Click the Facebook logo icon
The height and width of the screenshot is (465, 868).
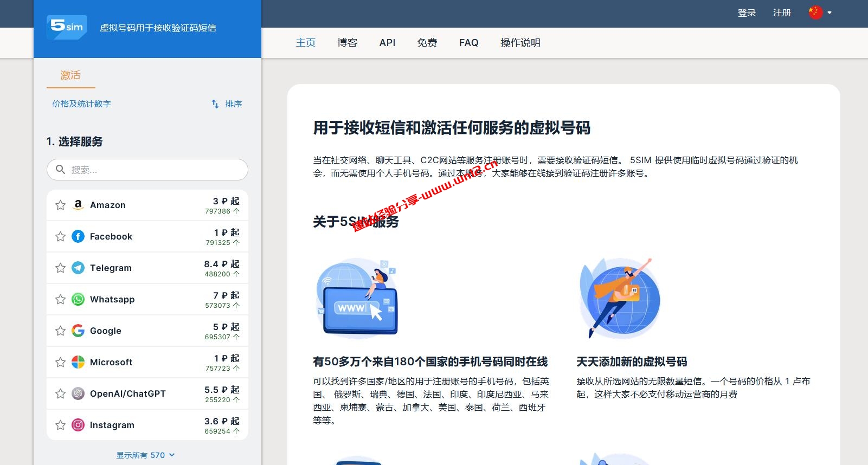coord(78,236)
